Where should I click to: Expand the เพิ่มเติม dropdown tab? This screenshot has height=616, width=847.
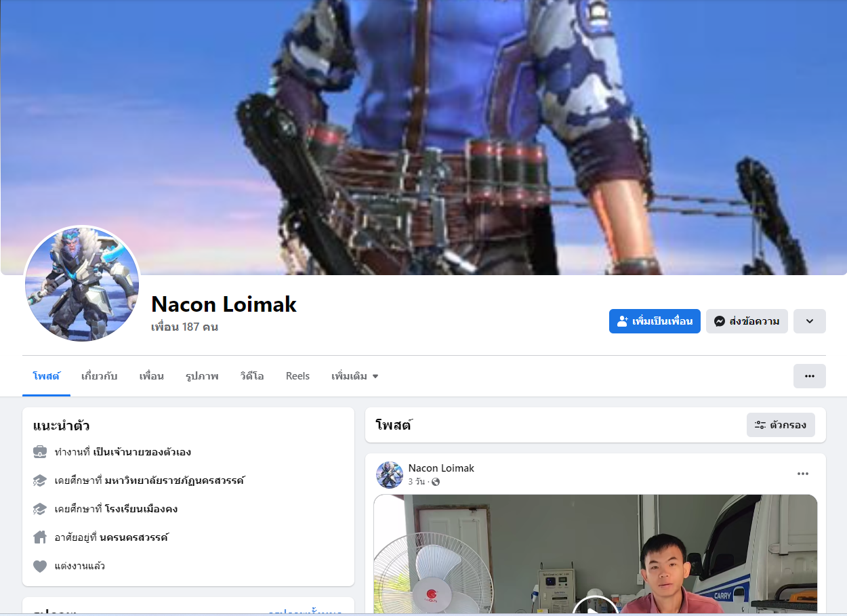(354, 376)
